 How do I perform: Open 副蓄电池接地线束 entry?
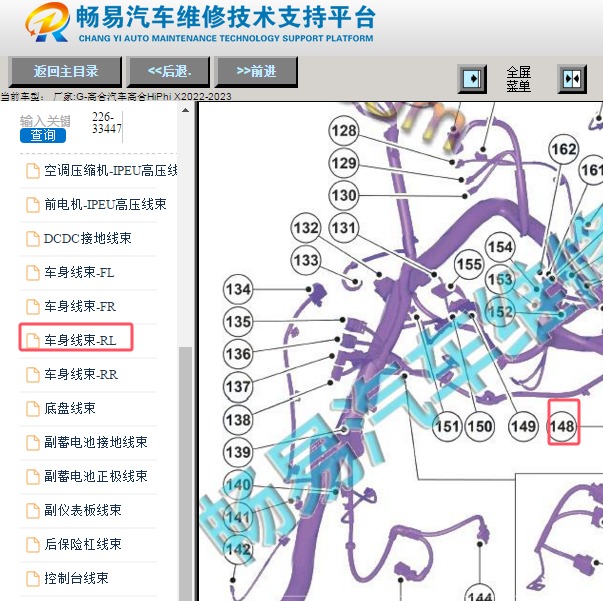click(x=96, y=442)
